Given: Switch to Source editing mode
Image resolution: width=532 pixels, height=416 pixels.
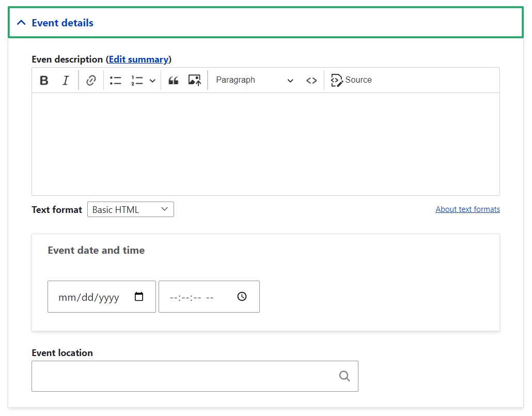Looking at the screenshot, I should (x=351, y=80).
